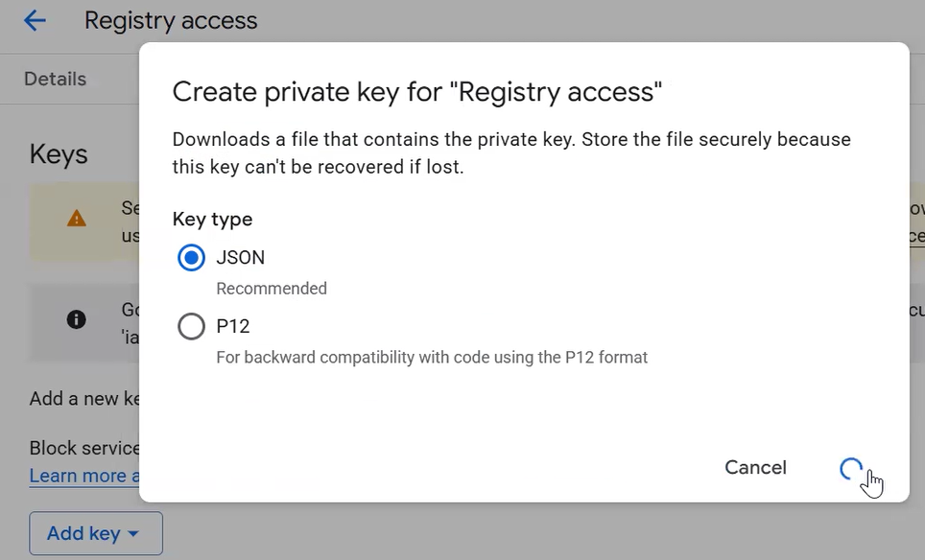Open the Learn more link

(79, 476)
